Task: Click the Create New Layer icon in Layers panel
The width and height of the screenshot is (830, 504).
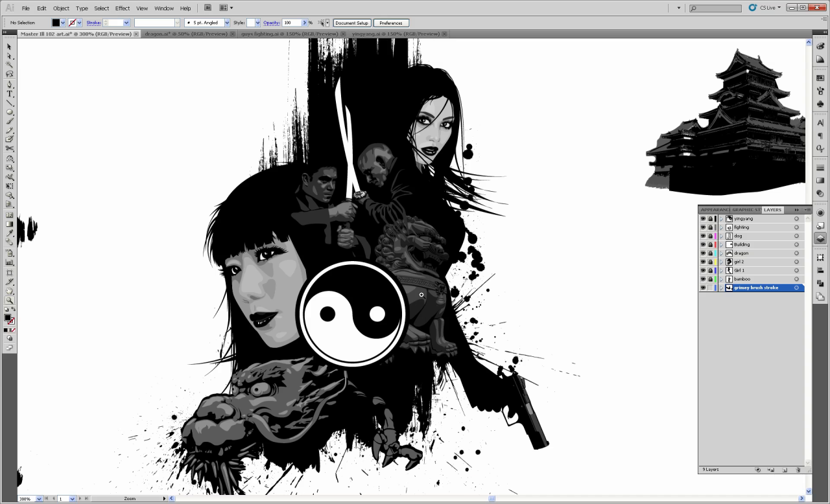Action: pos(785,469)
